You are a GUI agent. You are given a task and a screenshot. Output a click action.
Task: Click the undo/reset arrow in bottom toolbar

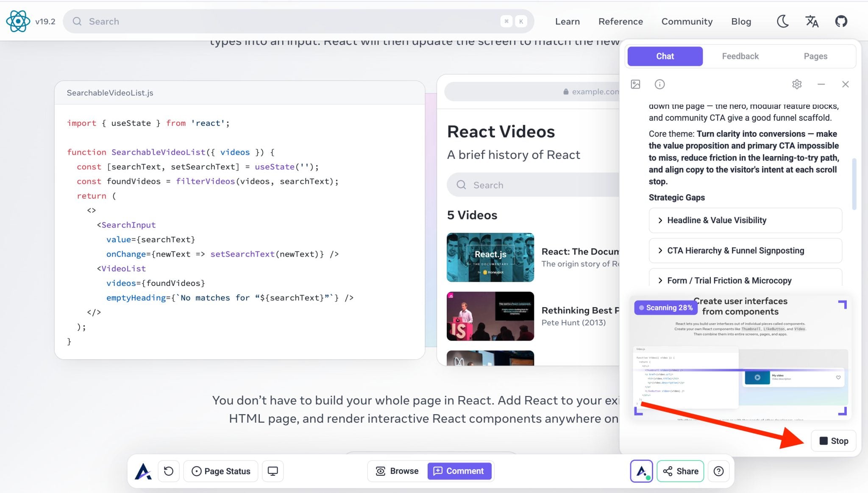pyautogui.click(x=169, y=471)
